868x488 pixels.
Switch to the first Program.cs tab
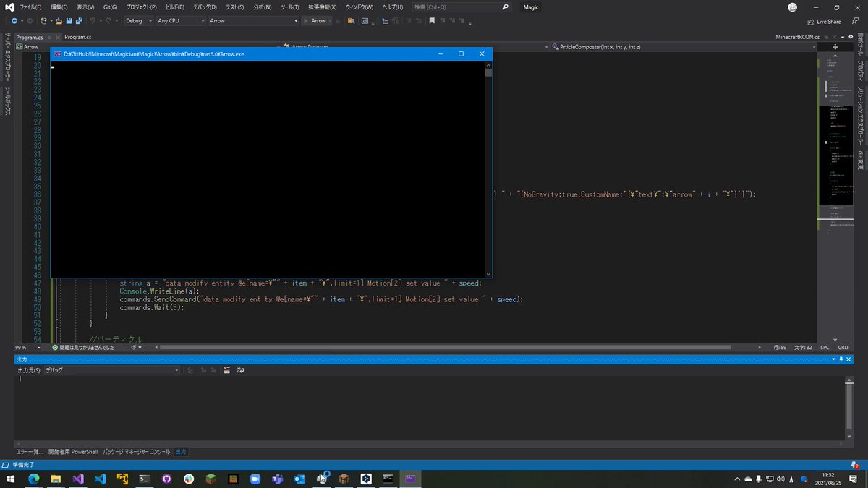point(29,36)
